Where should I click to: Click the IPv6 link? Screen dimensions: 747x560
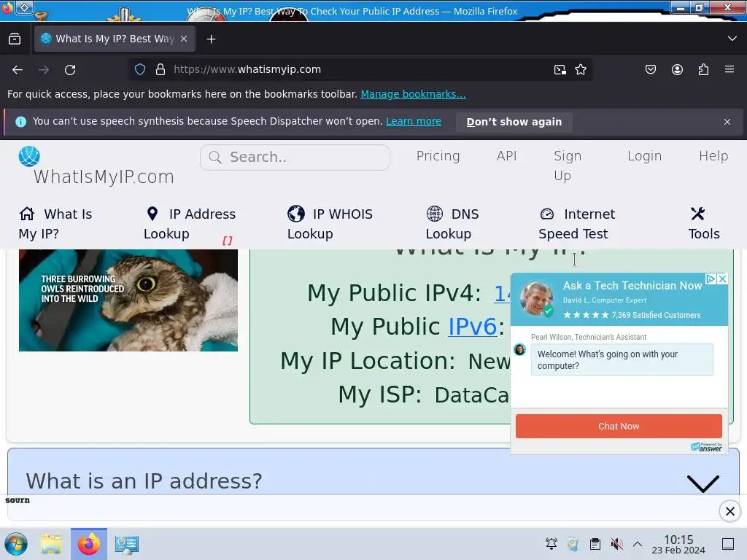pyautogui.click(x=472, y=327)
